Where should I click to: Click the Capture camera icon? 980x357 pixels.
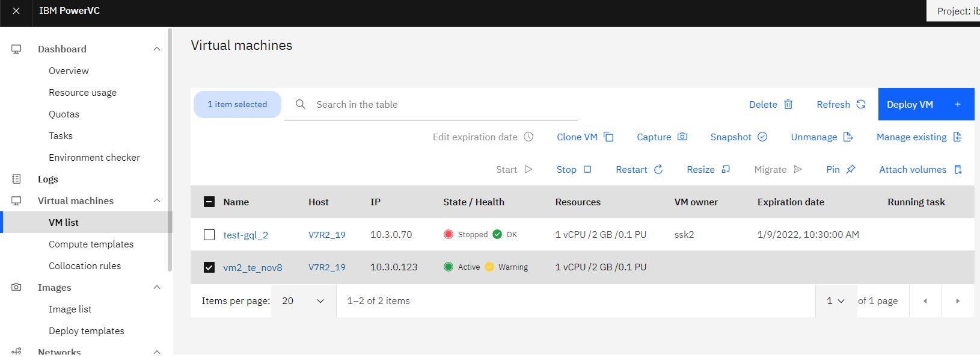tap(682, 137)
